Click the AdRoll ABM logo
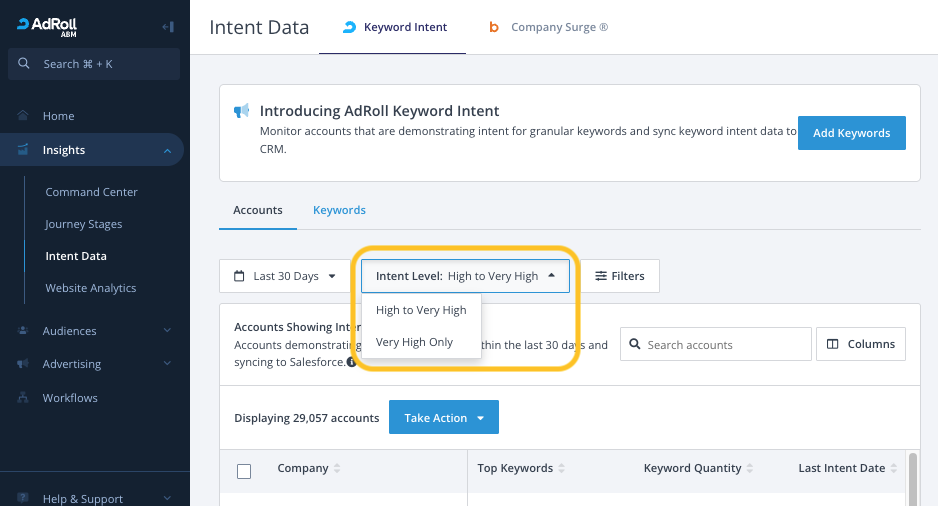This screenshot has width=938, height=506. (x=48, y=26)
